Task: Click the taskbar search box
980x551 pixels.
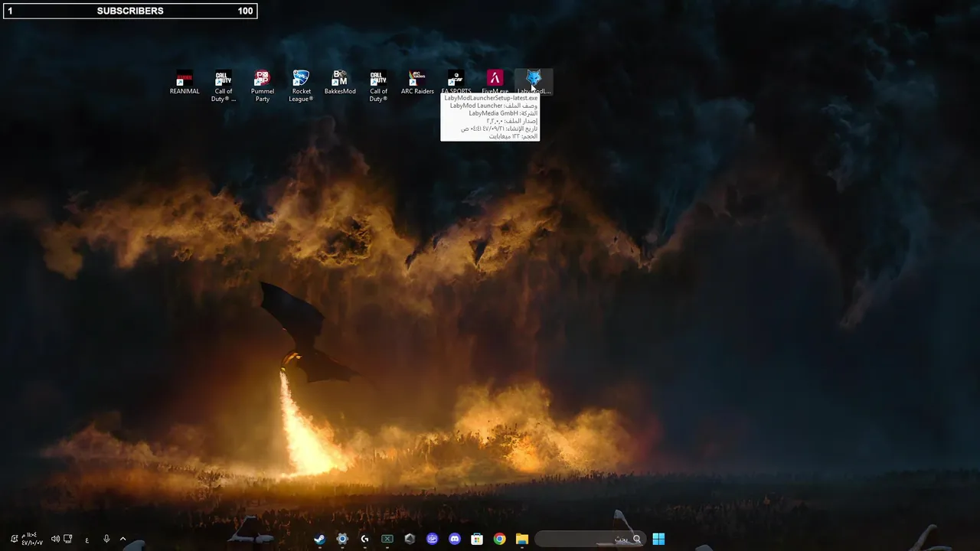Action: pyautogui.click(x=590, y=539)
